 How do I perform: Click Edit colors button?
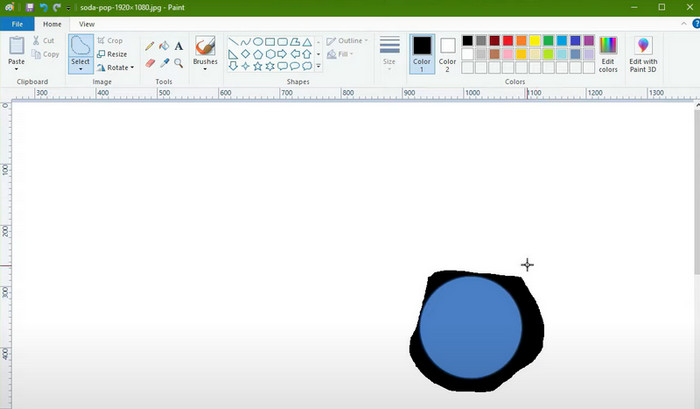pyautogui.click(x=608, y=54)
